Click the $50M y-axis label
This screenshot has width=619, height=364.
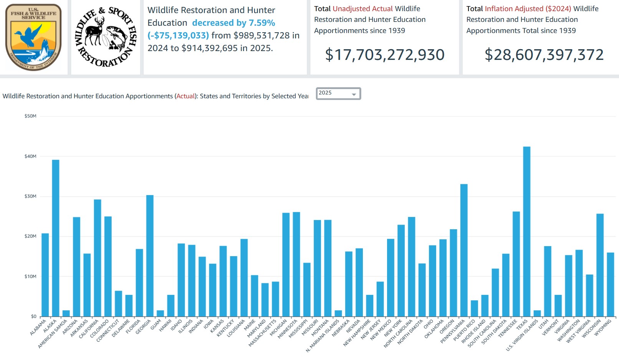[30, 116]
